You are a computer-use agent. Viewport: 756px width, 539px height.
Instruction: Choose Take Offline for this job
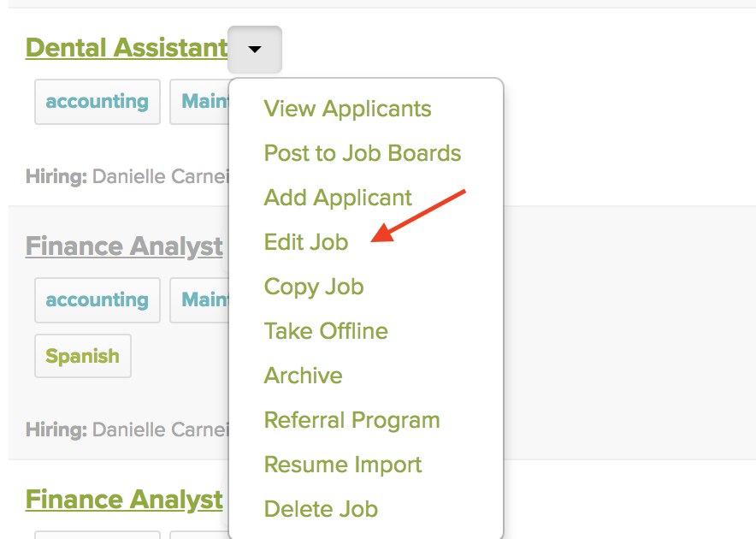coord(326,331)
